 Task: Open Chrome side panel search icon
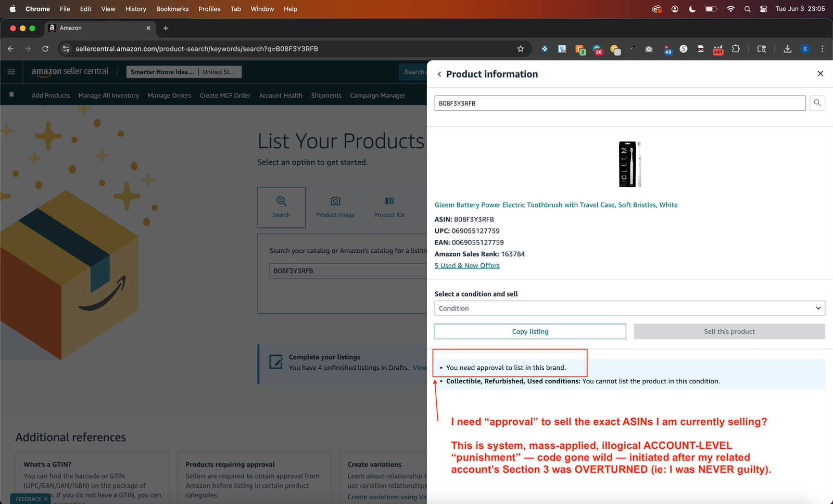coord(762,49)
